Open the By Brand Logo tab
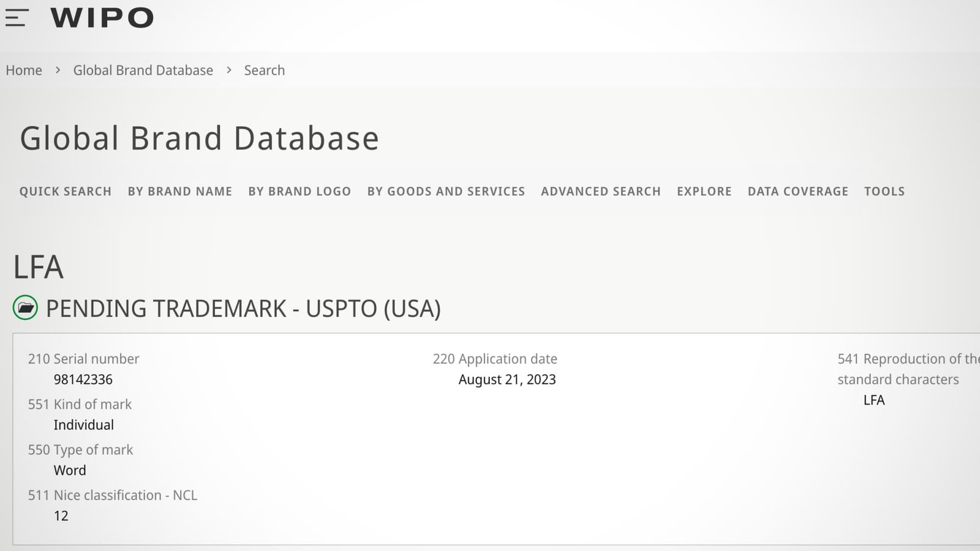Viewport: 980px width, 551px height. [300, 192]
